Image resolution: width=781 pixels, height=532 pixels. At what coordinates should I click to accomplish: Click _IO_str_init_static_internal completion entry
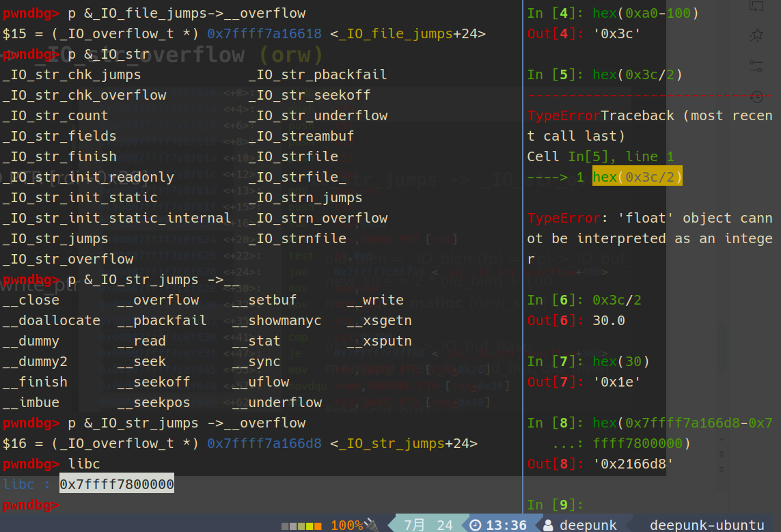(117, 218)
